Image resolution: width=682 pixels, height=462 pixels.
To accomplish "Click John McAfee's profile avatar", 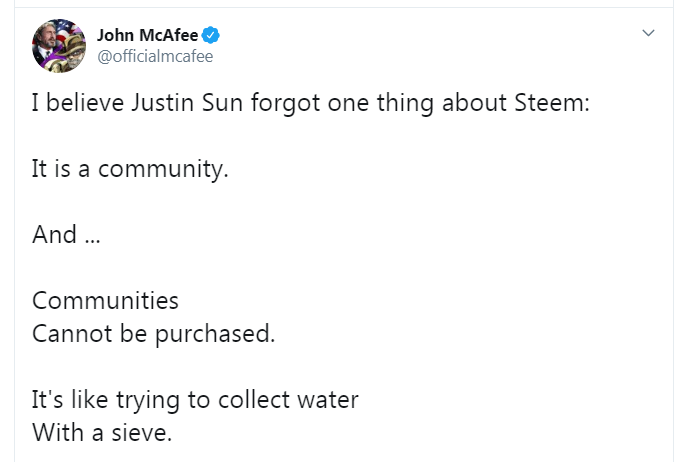I will (x=59, y=45).
